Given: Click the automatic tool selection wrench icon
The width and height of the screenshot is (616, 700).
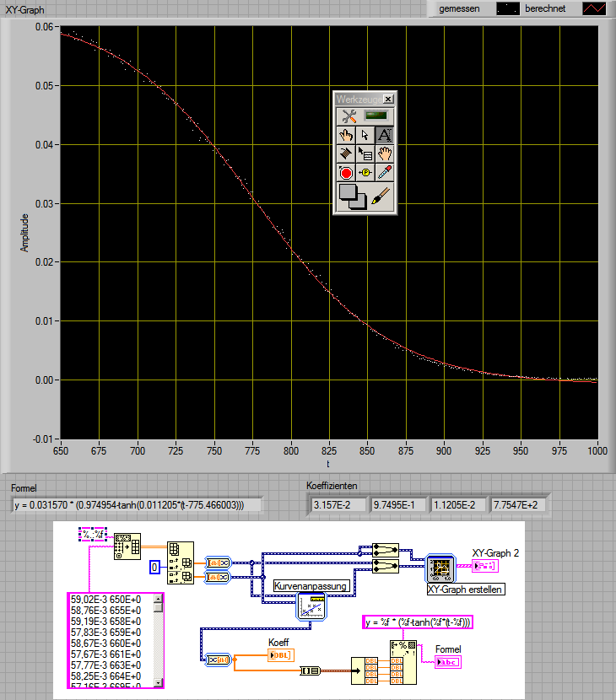Looking at the screenshot, I should click(349, 116).
